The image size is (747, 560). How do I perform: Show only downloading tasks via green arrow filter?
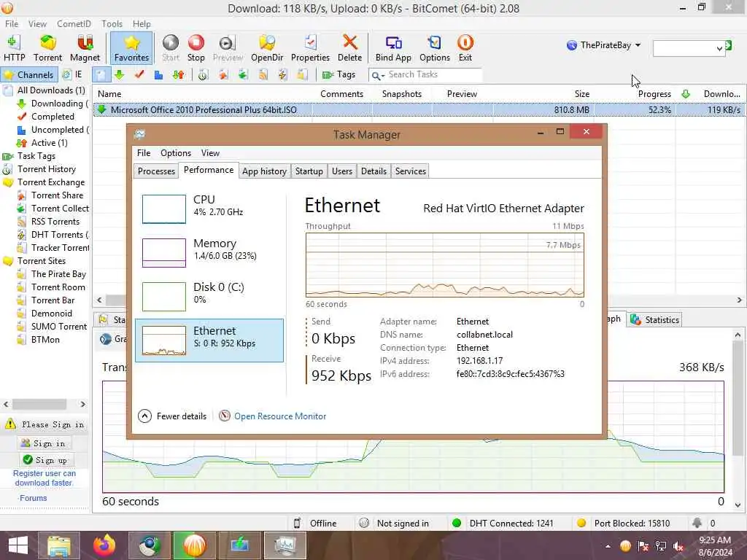pyautogui.click(x=120, y=75)
